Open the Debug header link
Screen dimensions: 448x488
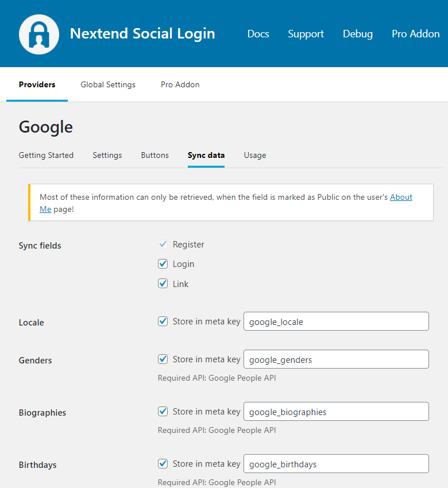coord(357,34)
